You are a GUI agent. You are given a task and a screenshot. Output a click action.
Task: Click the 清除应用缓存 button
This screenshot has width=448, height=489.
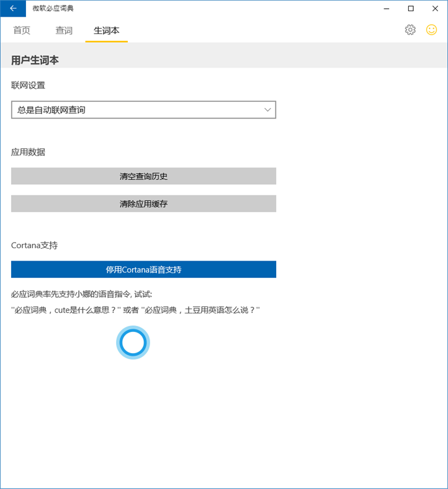[x=143, y=204]
